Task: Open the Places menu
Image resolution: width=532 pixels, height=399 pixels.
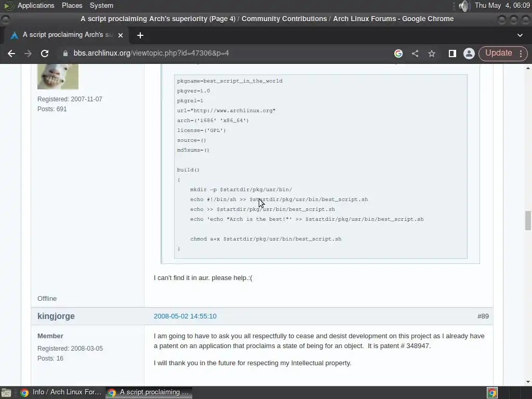Action: (x=72, y=5)
